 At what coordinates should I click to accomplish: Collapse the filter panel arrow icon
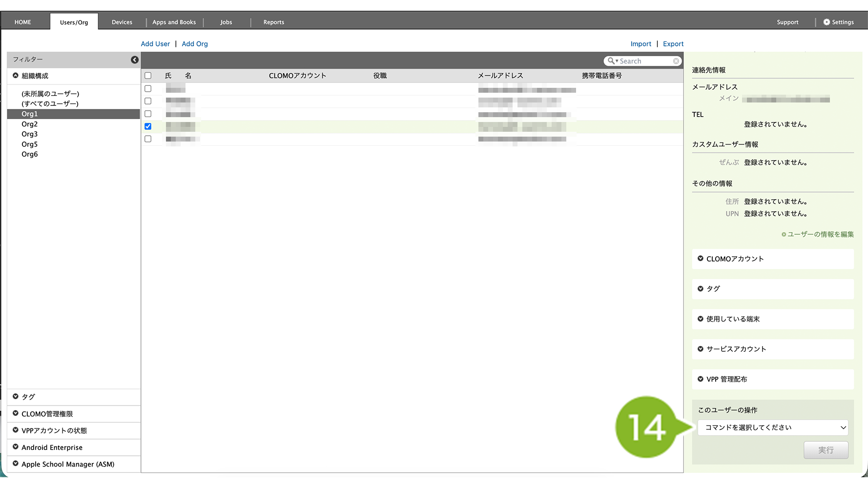click(x=135, y=60)
